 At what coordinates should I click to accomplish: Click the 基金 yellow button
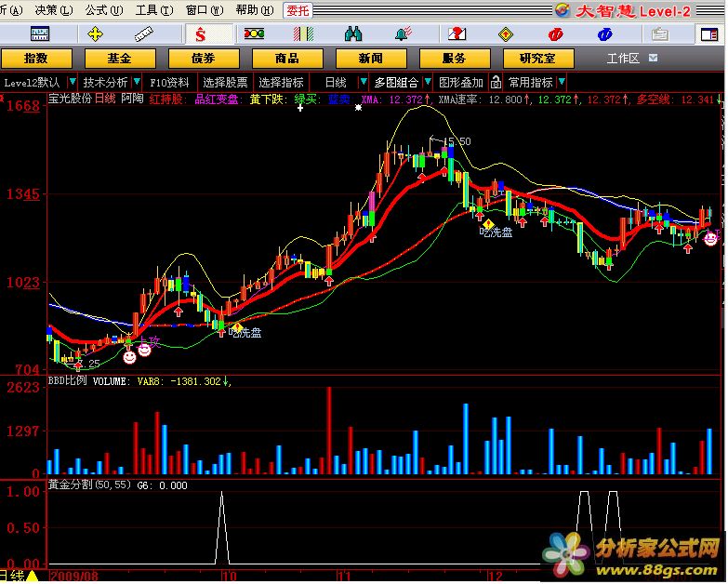(x=120, y=59)
